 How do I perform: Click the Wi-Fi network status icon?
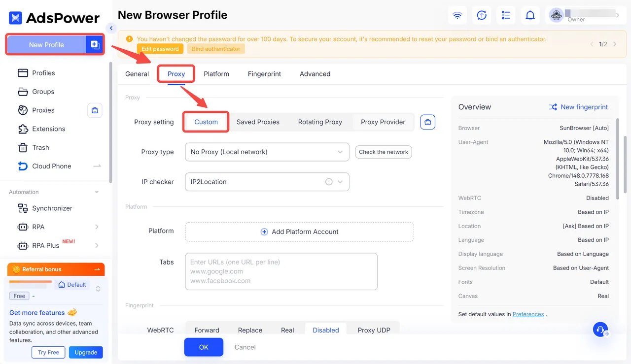[457, 15]
